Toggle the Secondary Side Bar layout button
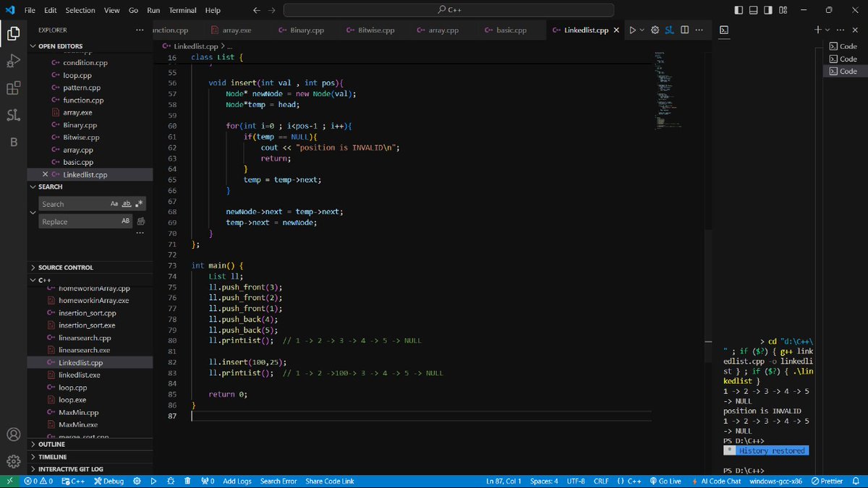Screen dimensions: 868x488 coord(767,10)
